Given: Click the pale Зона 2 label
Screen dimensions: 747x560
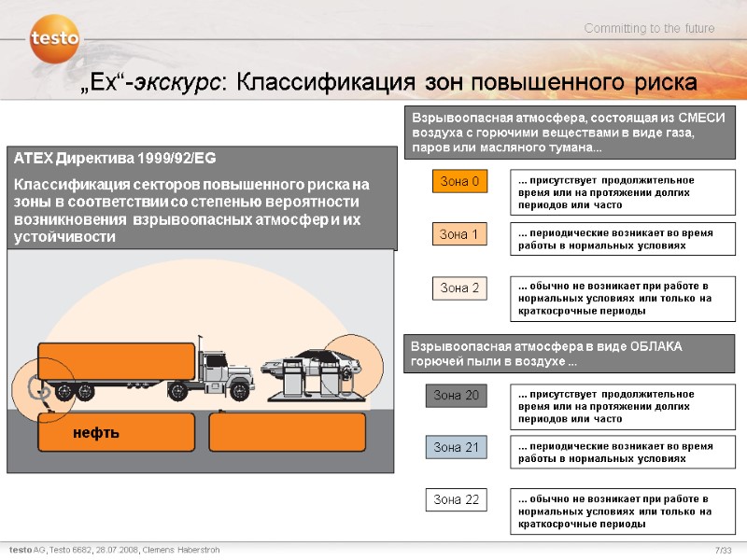Looking at the screenshot, I should [x=459, y=287].
